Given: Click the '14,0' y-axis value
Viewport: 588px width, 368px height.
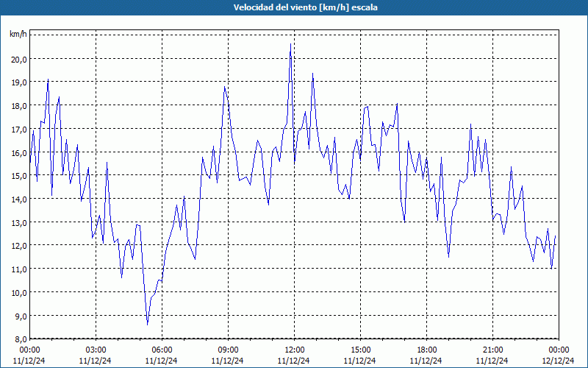Looking at the screenshot, I should click(x=21, y=199).
